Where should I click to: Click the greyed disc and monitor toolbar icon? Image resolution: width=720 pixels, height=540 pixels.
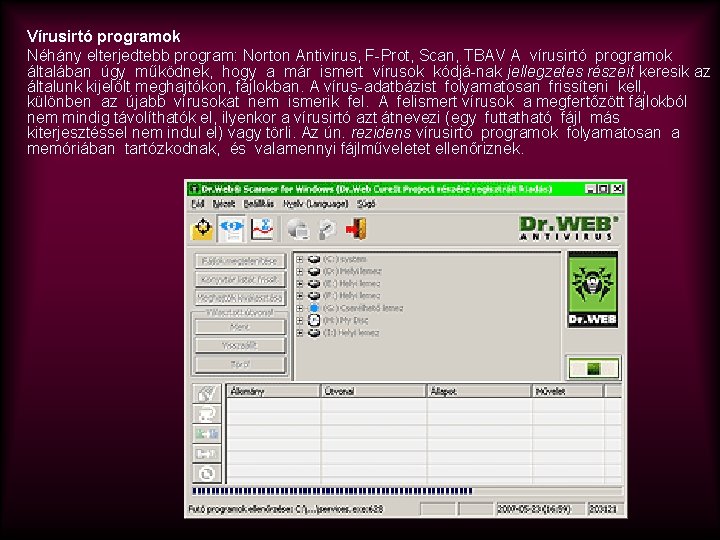tap(298, 229)
